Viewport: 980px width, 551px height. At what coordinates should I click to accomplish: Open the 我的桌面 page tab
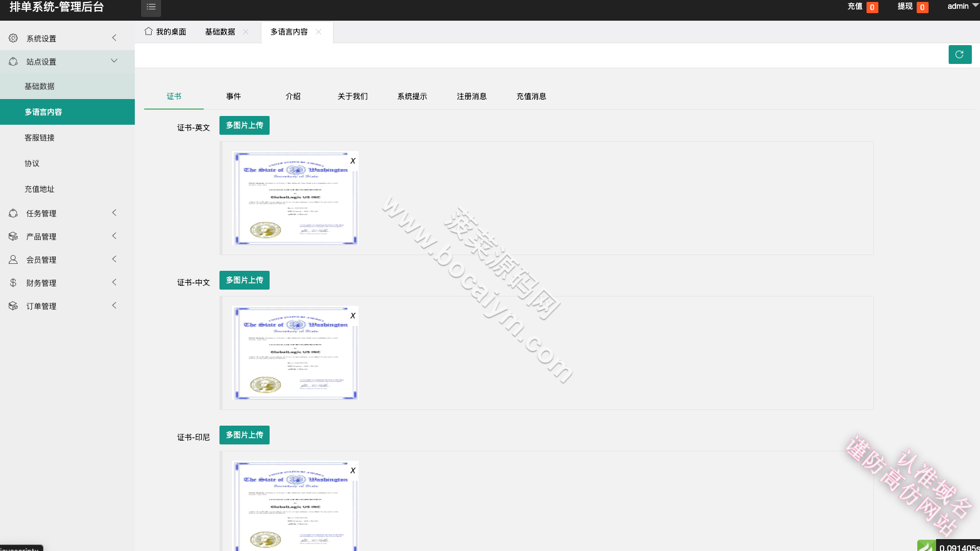pyautogui.click(x=166, y=32)
